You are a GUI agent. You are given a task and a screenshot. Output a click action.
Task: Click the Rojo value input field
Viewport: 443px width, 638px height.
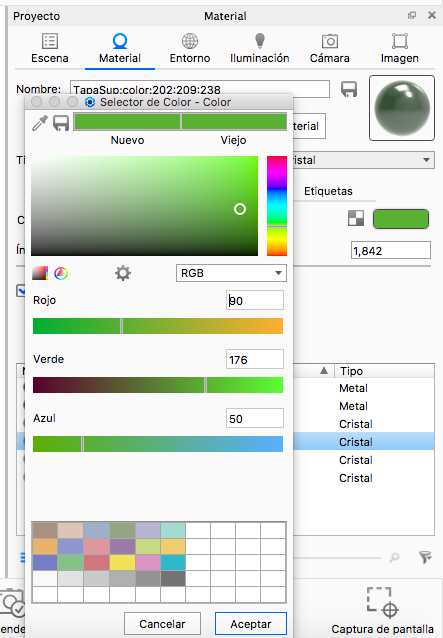point(255,301)
